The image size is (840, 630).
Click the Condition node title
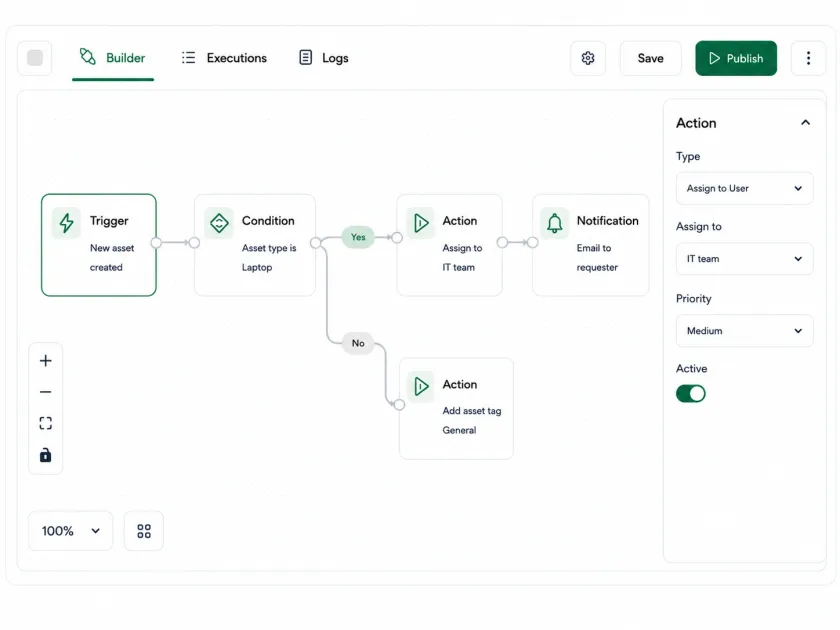coord(268,221)
